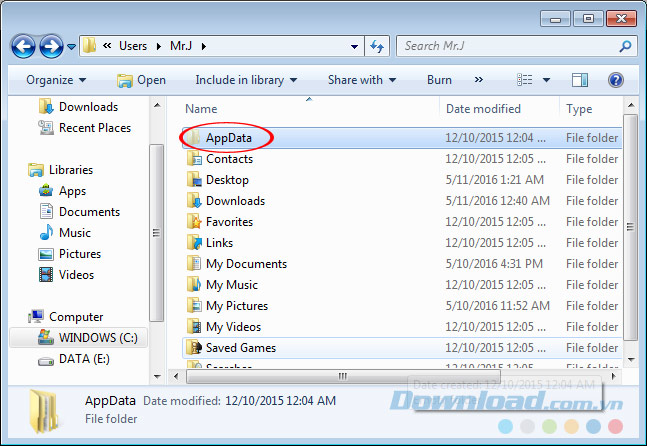Select the WINDOWS (C:) drive
The height and width of the screenshot is (446, 647).
[x=78, y=338]
